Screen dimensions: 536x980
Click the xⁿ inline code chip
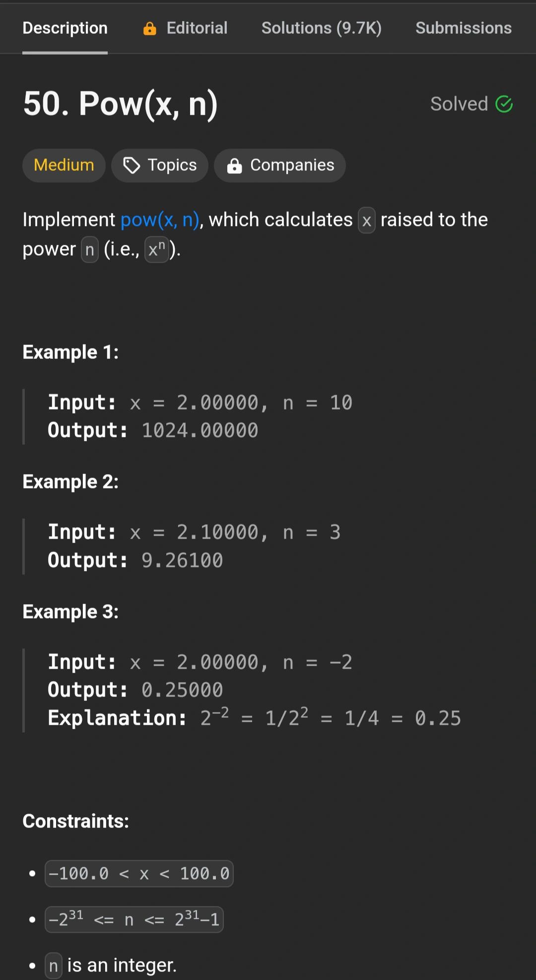pos(156,249)
